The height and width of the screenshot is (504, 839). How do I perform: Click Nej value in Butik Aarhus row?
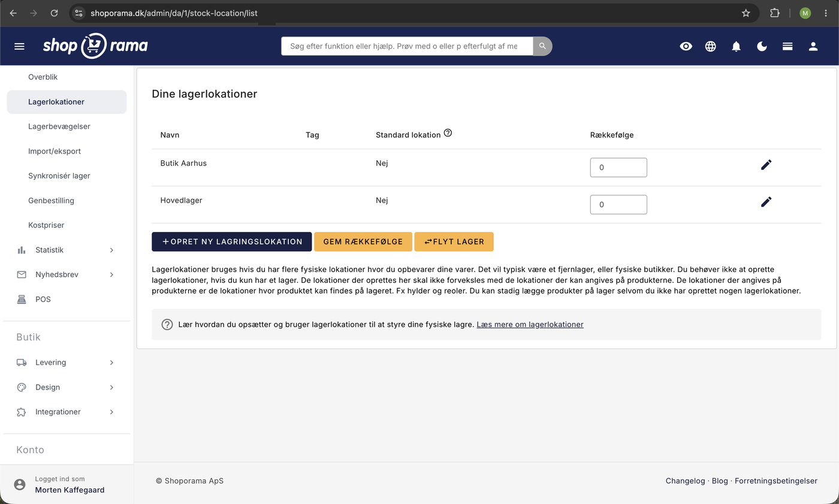pyautogui.click(x=382, y=163)
